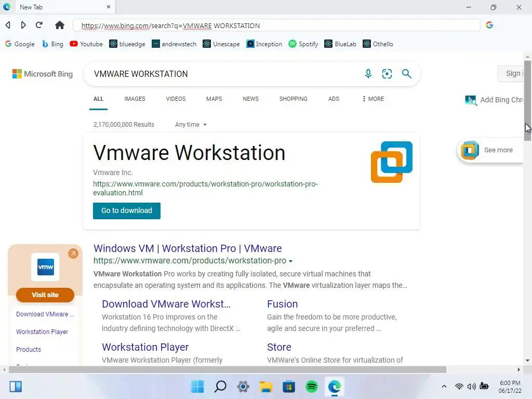Open the Fusion sublink
532x399 pixels.
tap(282, 304)
